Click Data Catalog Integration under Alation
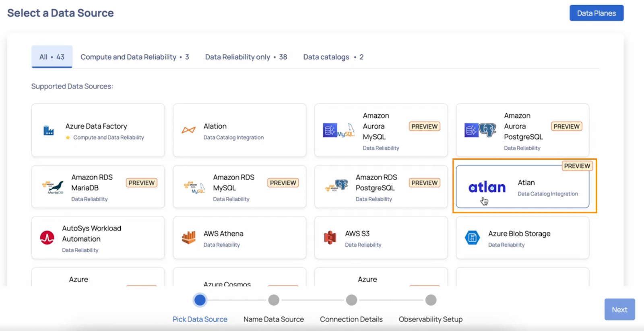Screen dimensions: 644x331 (x=233, y=138)
